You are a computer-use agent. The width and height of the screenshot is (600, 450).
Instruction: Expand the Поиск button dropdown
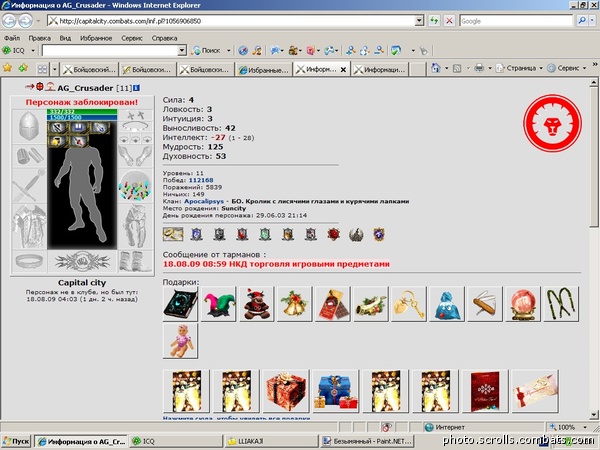coord(228,51)
